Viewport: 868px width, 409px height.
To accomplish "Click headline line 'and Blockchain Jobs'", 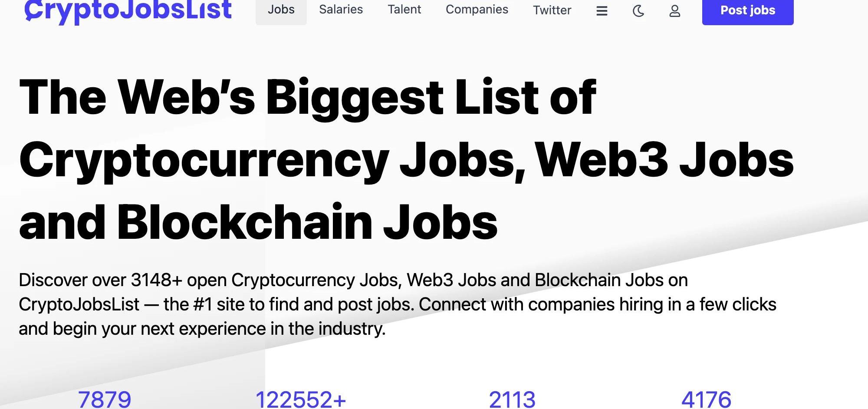I will pos(258,222).
